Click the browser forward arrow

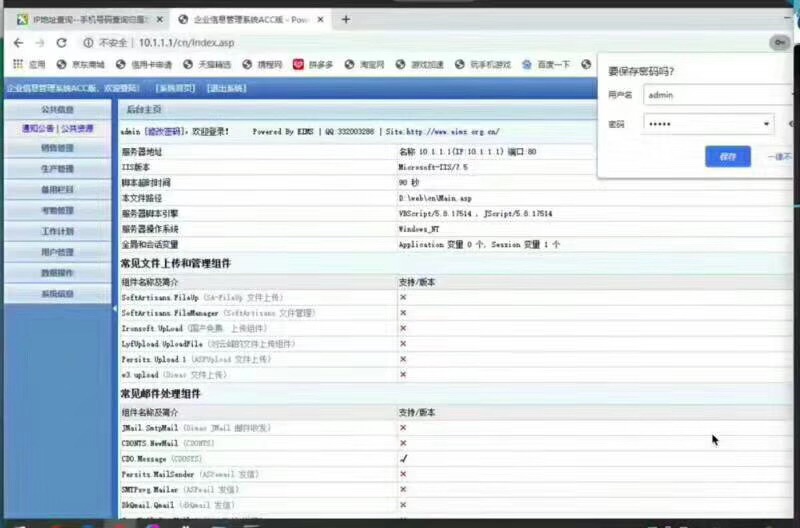point(40,43)
